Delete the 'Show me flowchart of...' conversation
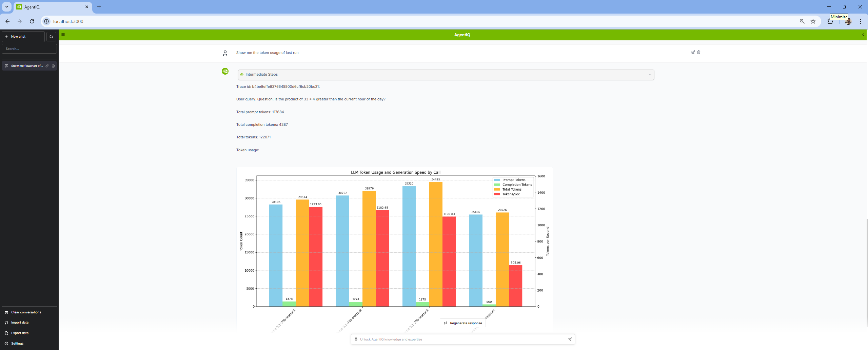The image size is (868, 350). coord(53,66)
